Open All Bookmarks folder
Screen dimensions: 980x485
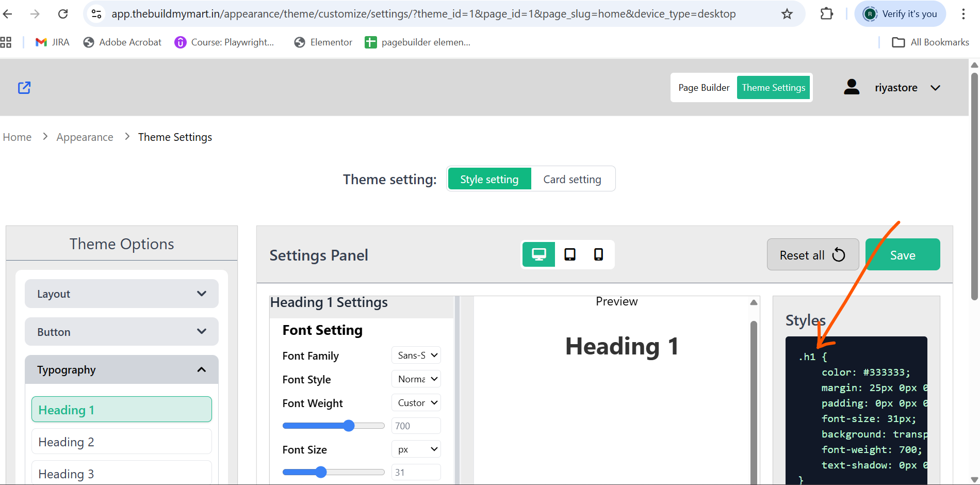coord(930,42)
